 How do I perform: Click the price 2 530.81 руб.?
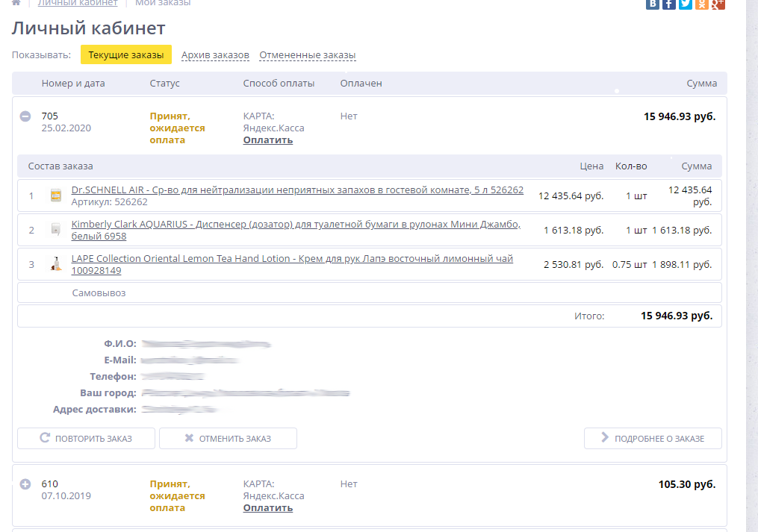pyautogui.click(x=574, y=264)
